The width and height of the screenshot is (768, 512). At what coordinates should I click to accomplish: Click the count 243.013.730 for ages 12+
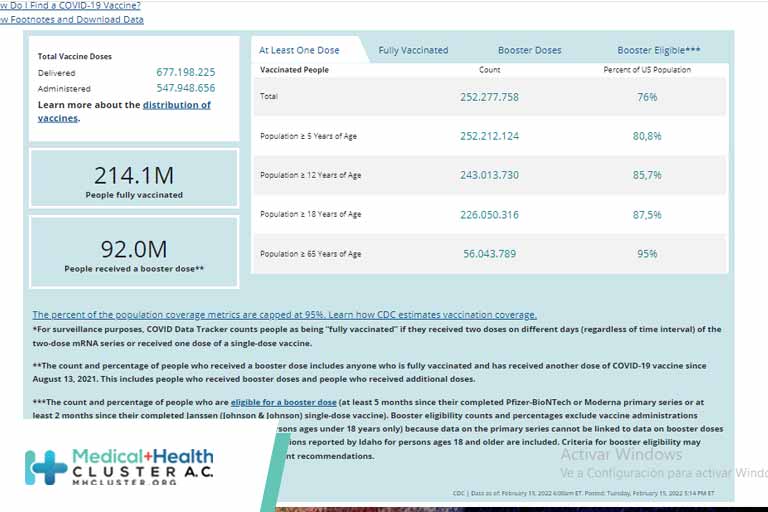pyautogui.click(x=489, y=175)
